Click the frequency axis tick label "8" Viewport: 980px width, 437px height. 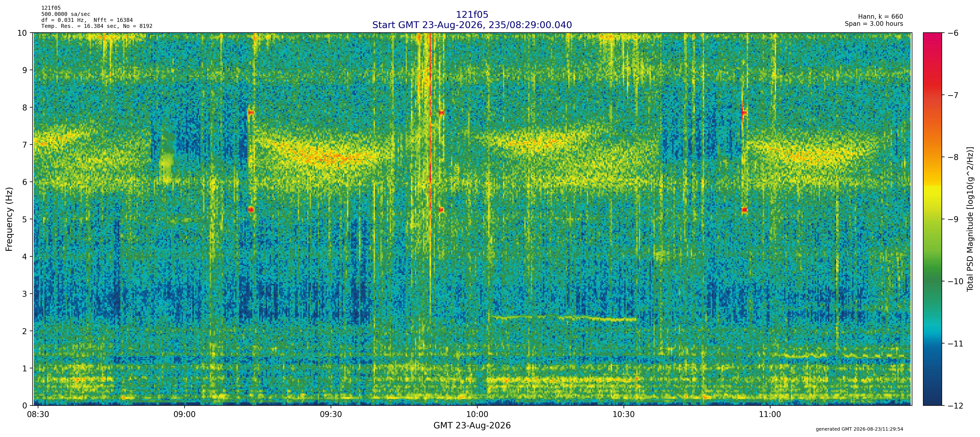pyautogui.click(x=25, y=107)
